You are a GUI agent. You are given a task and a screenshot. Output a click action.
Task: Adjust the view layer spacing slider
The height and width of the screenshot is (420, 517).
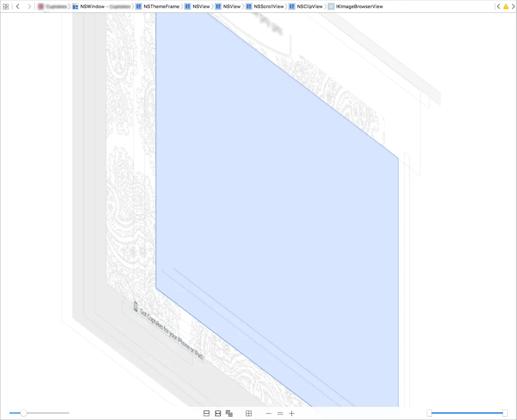(x=24, y=413)
